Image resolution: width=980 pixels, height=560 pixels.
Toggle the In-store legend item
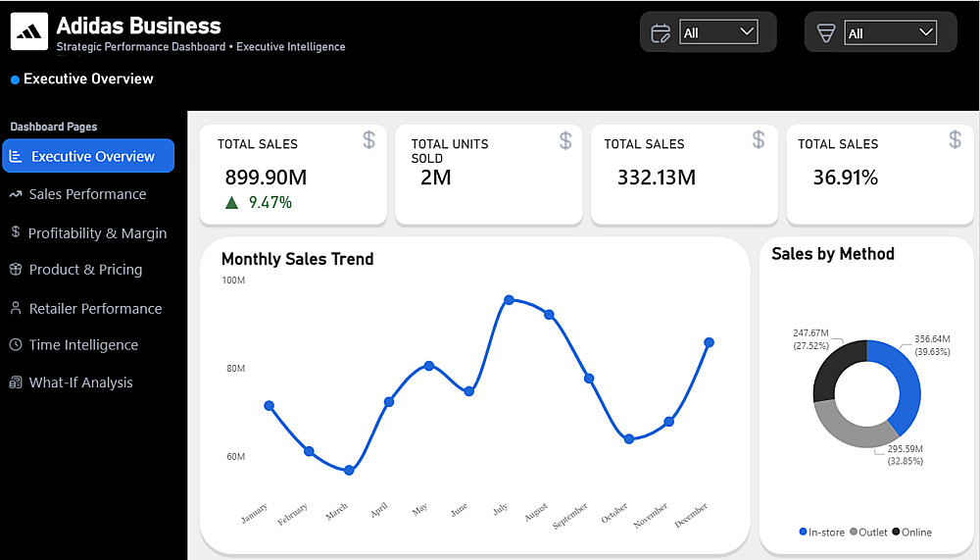coord(821,533)
